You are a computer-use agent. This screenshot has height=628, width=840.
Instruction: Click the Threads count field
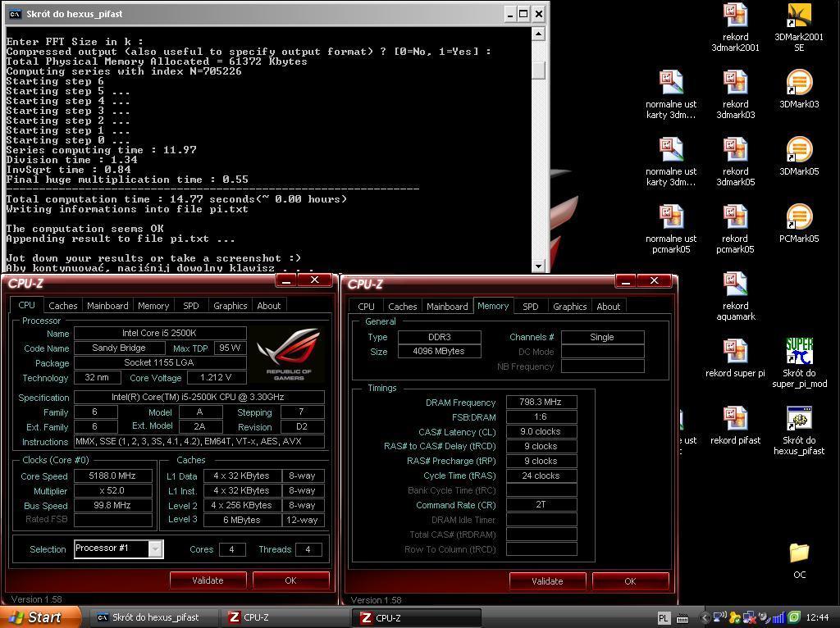click(x=308, y=549)
